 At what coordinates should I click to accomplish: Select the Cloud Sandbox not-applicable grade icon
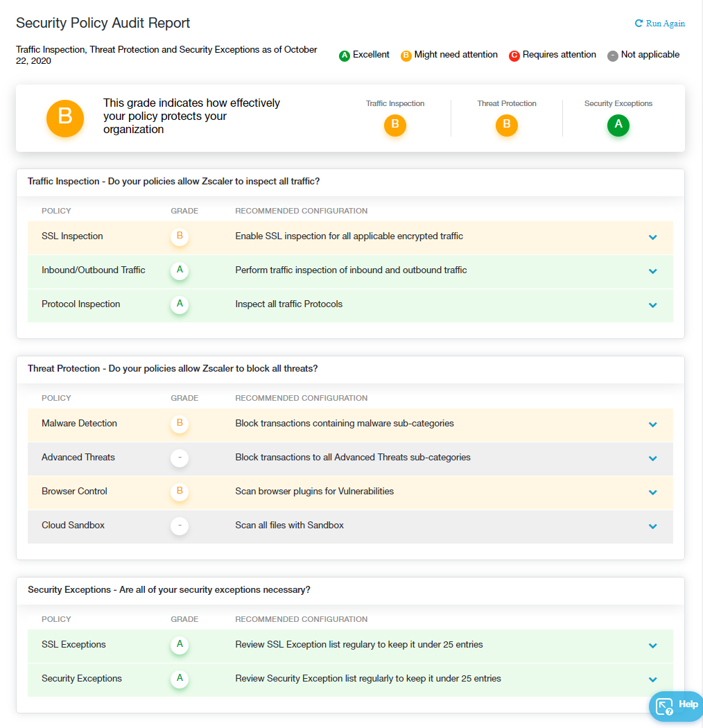(x=180, y=526)
